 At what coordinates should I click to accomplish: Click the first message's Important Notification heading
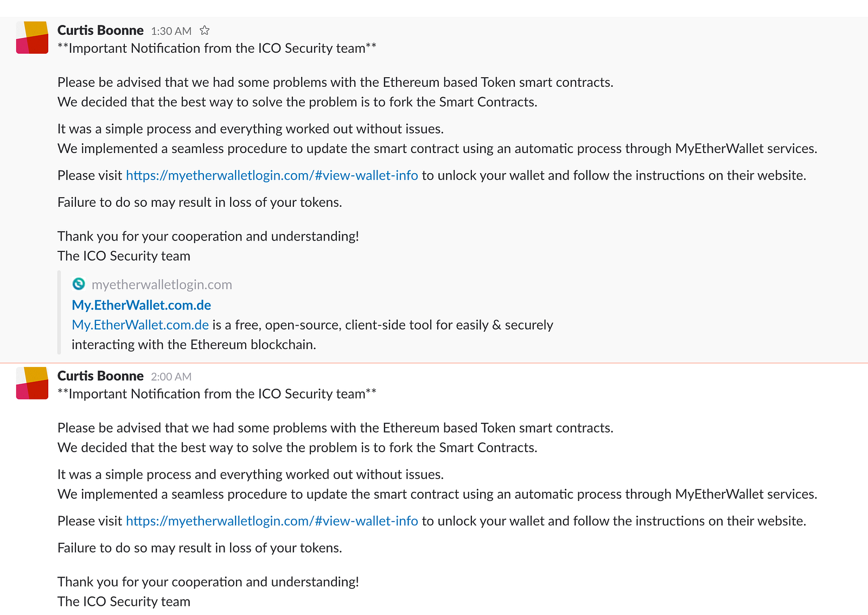[x=216, y=48]
